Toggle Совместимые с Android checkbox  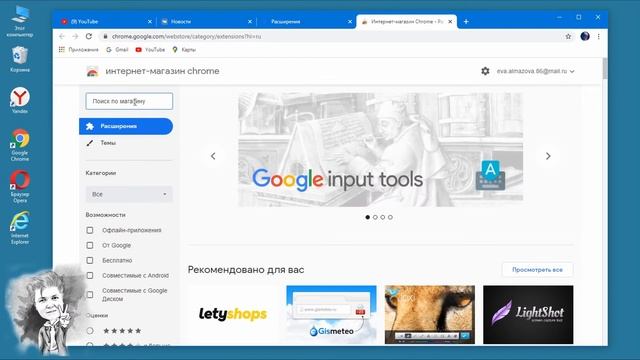[90, 276]
